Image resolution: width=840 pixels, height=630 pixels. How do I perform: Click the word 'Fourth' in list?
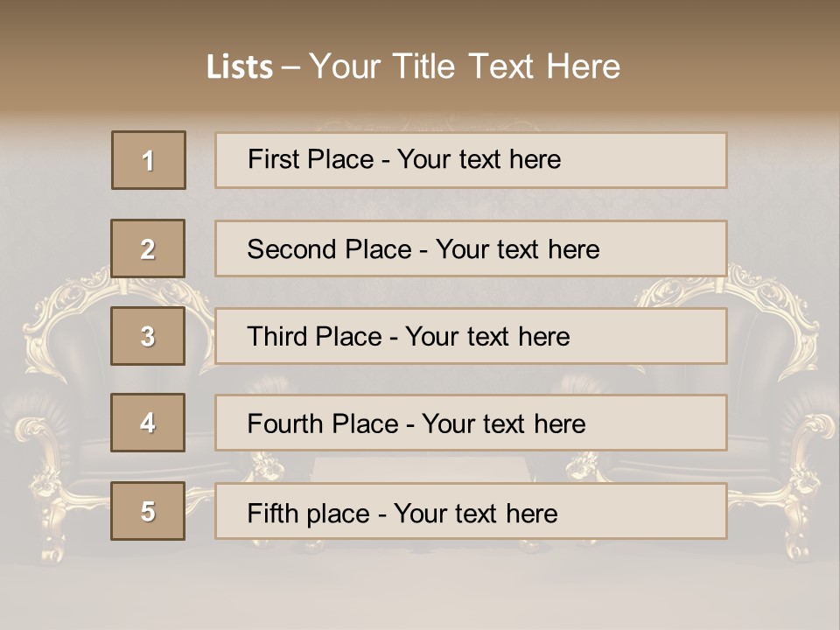tap(285, 423)
